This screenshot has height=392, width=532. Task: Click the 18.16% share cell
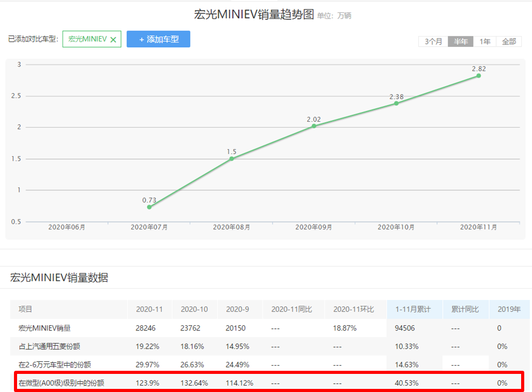point(192,346)
